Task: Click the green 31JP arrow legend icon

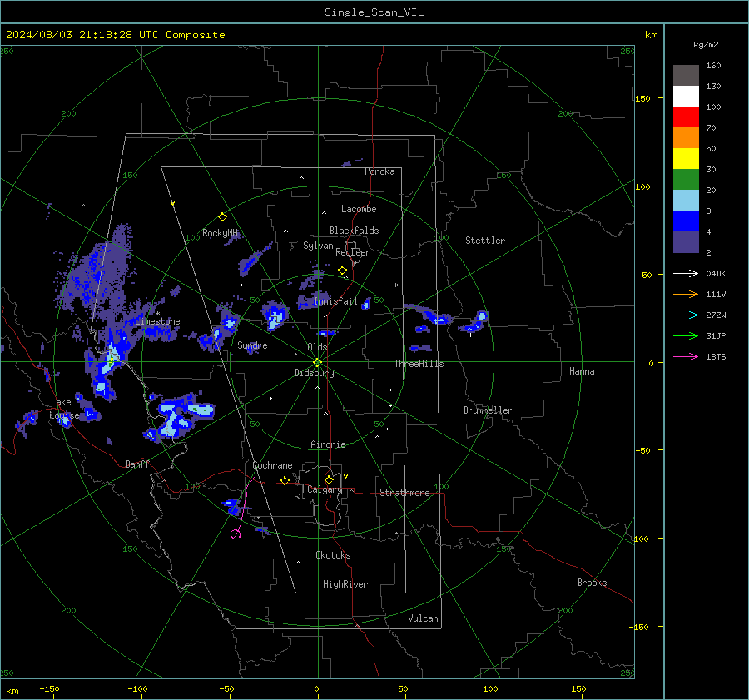Action: [x=686, y=336]
